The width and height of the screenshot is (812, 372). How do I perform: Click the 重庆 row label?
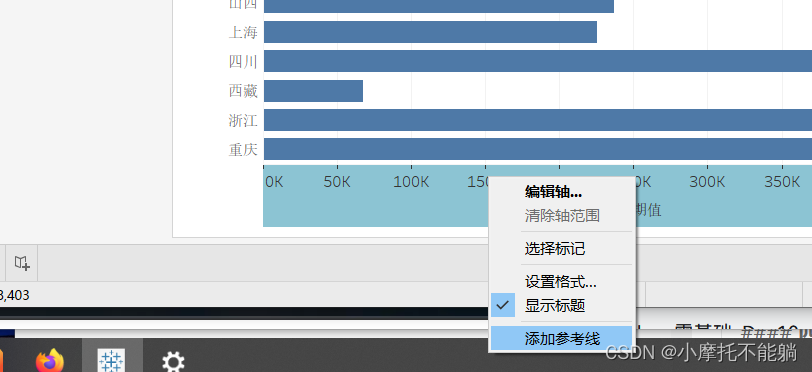click(243, 150)
